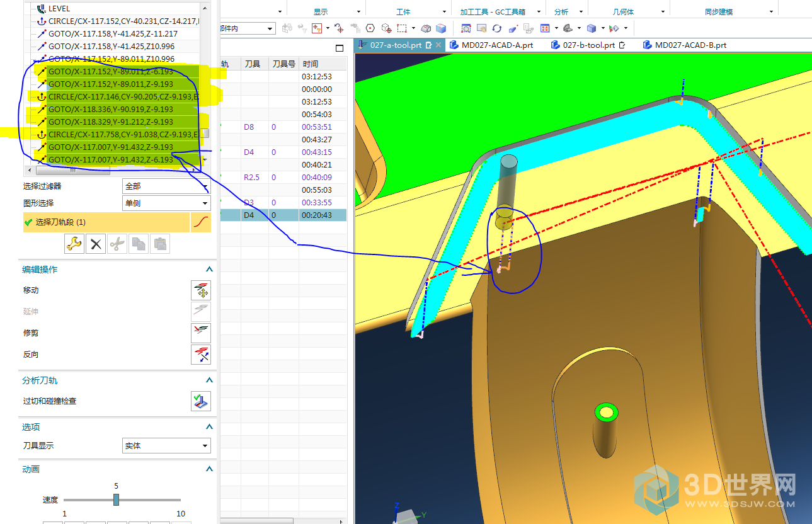Click the crosshair snap point toolbar icon

[x=340, y=28]
